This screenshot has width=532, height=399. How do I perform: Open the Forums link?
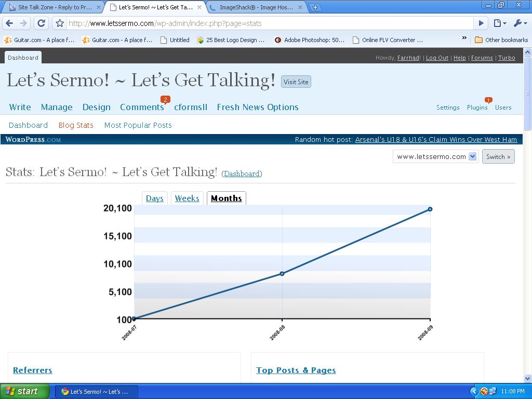[x=482, y=58]
